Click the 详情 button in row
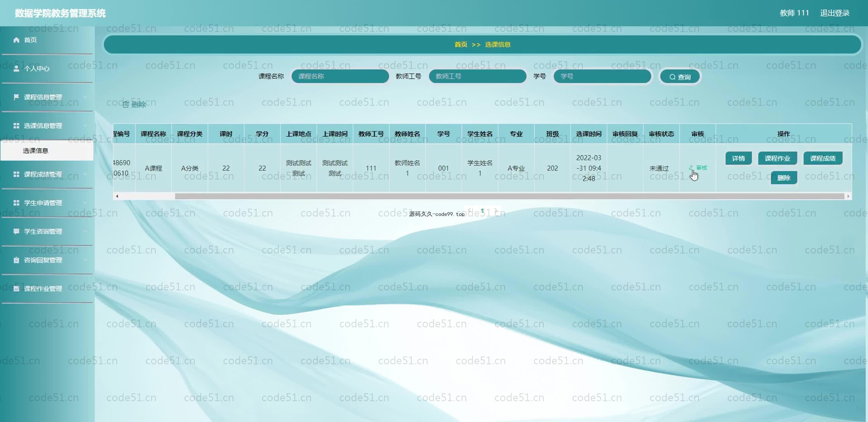Image resolution: width=868 pixels, height=422 pixels. (x=738, y=158)
